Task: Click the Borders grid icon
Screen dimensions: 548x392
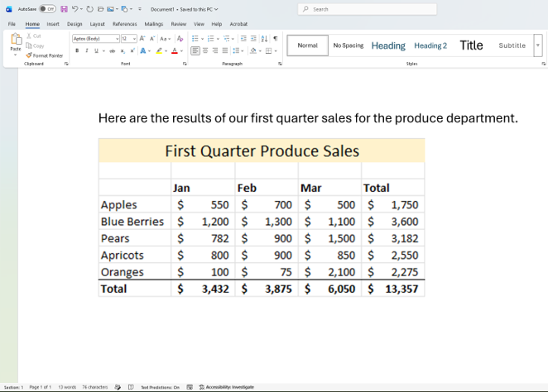Action: [268, 51]
